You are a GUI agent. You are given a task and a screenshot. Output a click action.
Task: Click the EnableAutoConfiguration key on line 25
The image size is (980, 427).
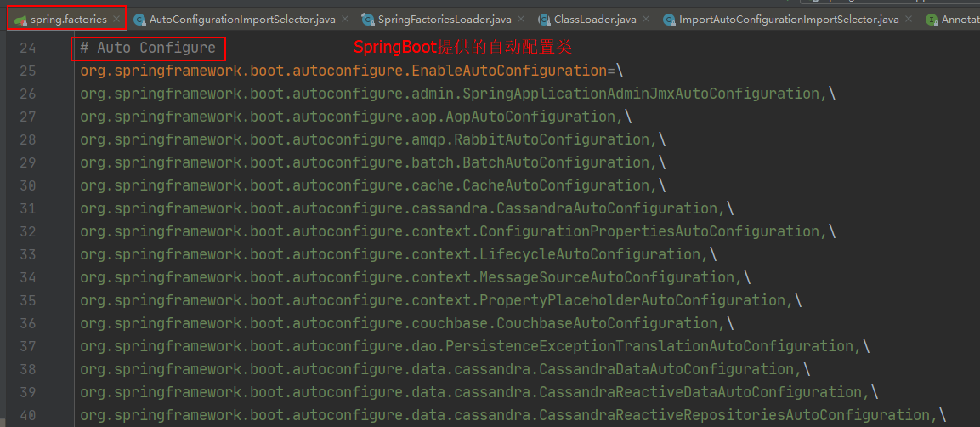click(x=343, y=71)
